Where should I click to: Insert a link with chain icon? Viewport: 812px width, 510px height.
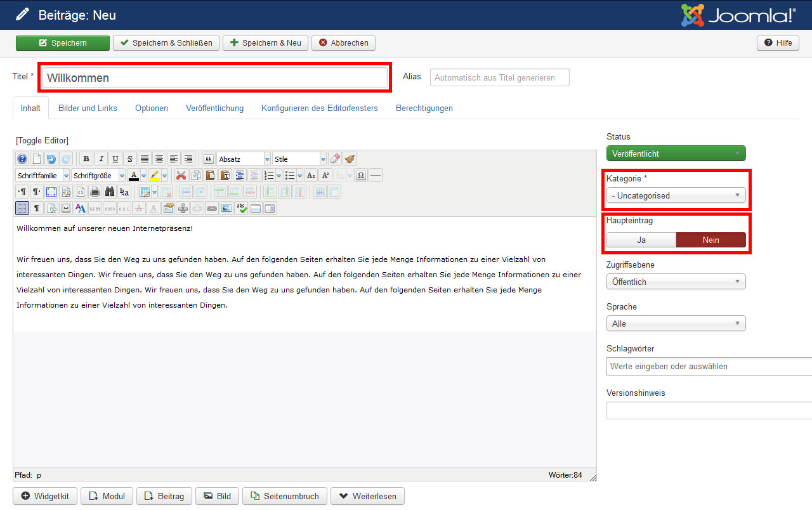pos(212,208)
